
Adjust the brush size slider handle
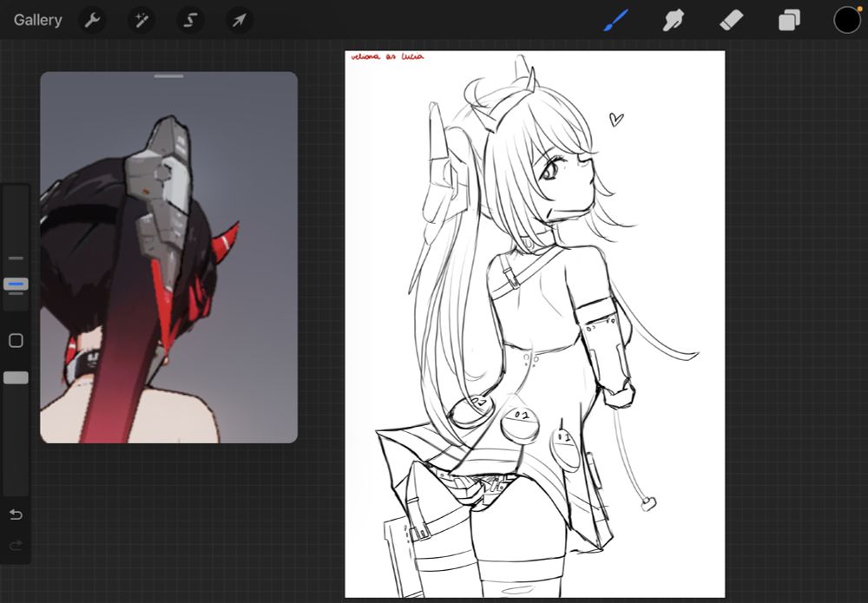pos(16,285)
